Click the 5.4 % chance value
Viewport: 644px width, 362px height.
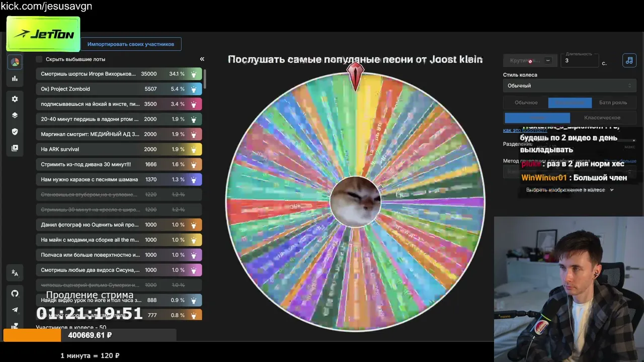[x=178, y=89]
